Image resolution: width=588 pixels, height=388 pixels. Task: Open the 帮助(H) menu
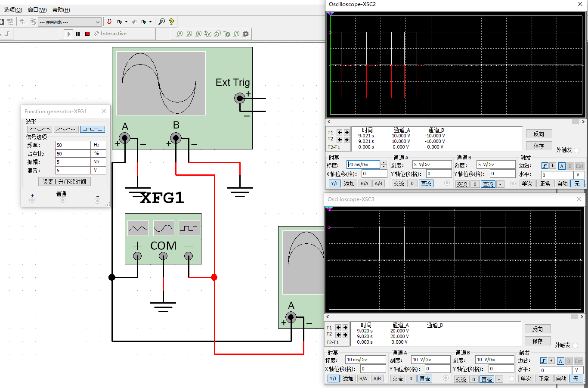point(61,9)
